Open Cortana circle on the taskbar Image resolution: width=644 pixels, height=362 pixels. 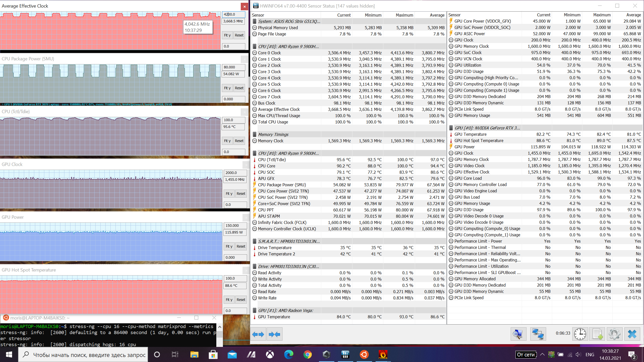pyautogui.click(x=157, y=355)
